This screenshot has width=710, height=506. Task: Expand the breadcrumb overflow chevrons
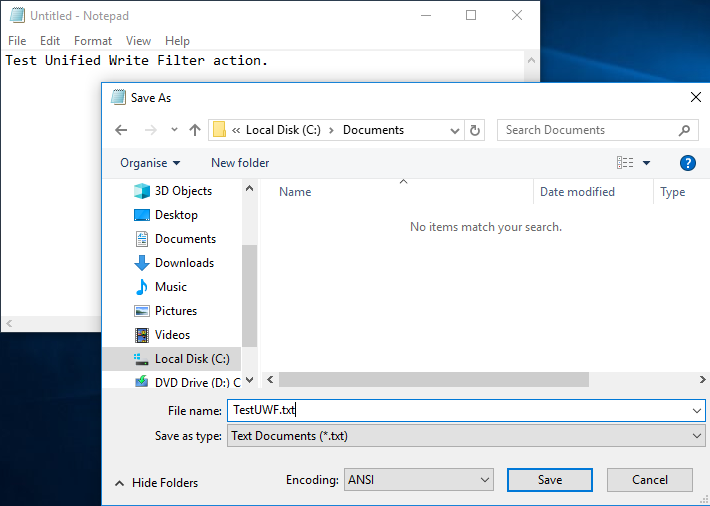(x=236, y=130)
